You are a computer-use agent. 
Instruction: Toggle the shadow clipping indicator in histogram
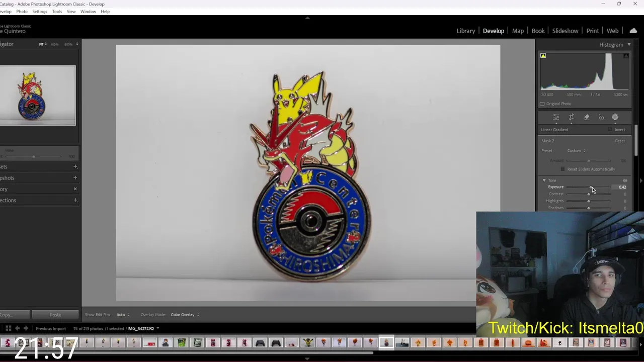pos(543,56)
